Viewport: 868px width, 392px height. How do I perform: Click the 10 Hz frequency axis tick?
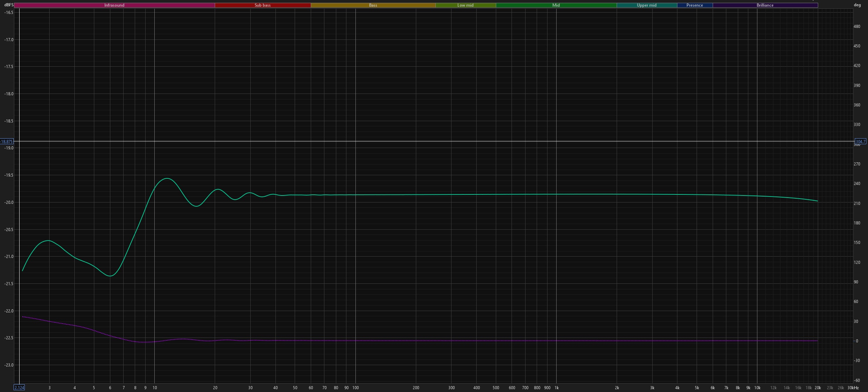tap(155, 388)
